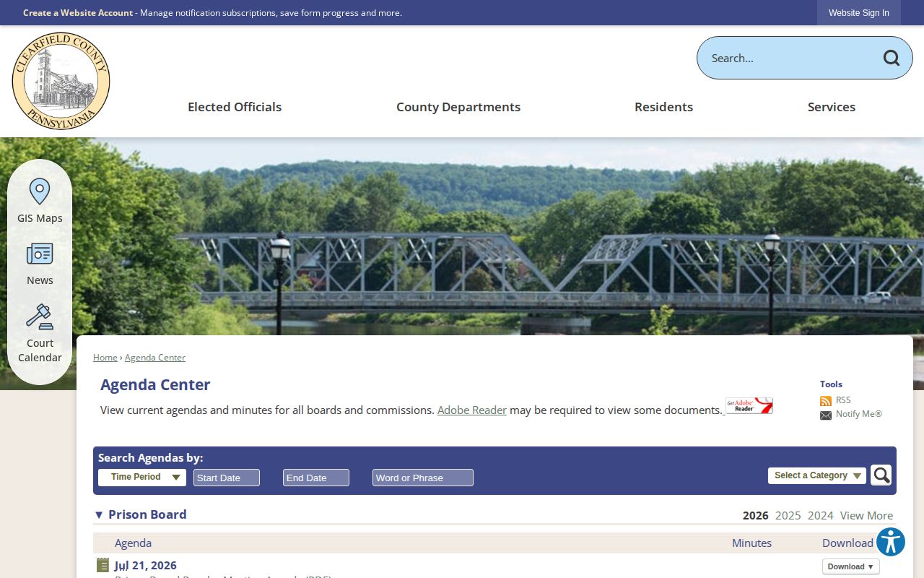924x578 pixels.
Task: Open the News shortcut
Action: (40, 264)
